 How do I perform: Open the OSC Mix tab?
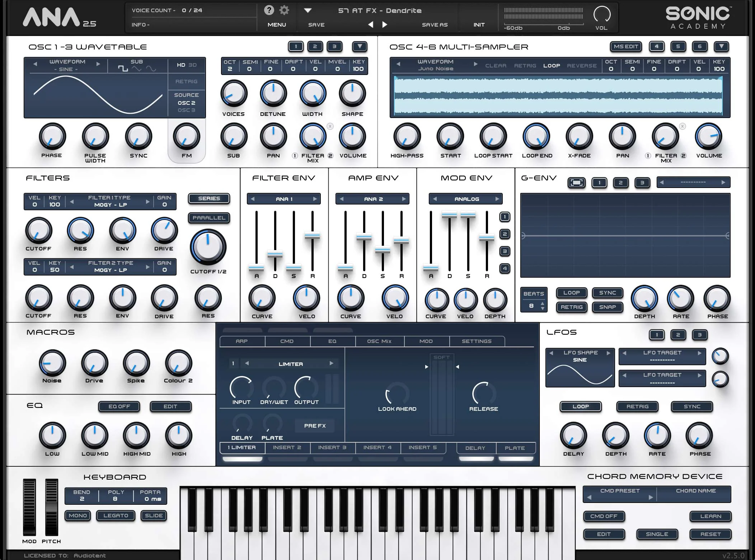point(379,341)
